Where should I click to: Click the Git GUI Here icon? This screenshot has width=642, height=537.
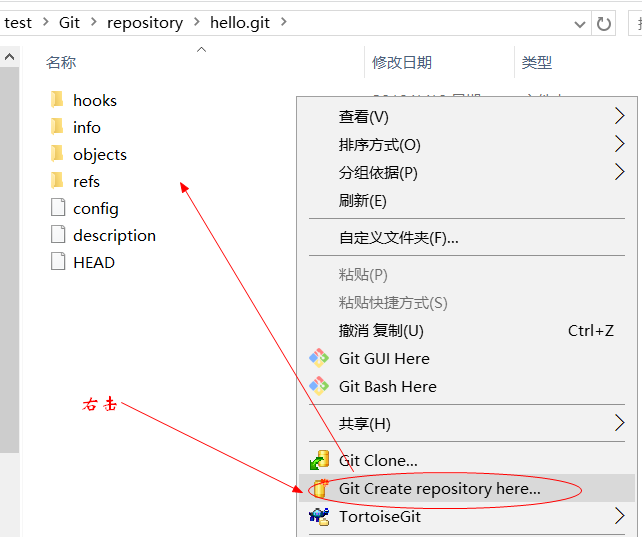pos(319,358)
